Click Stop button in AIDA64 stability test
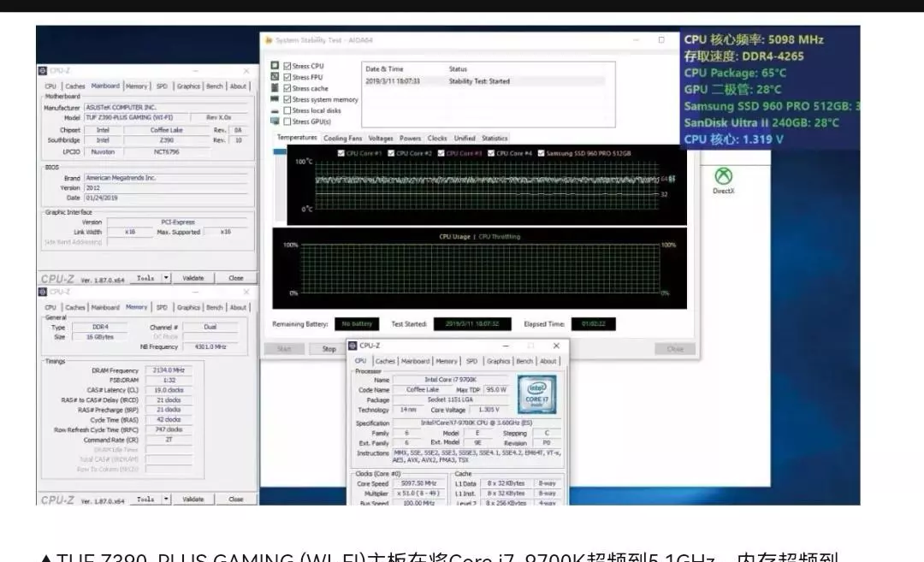 point(329,349)
